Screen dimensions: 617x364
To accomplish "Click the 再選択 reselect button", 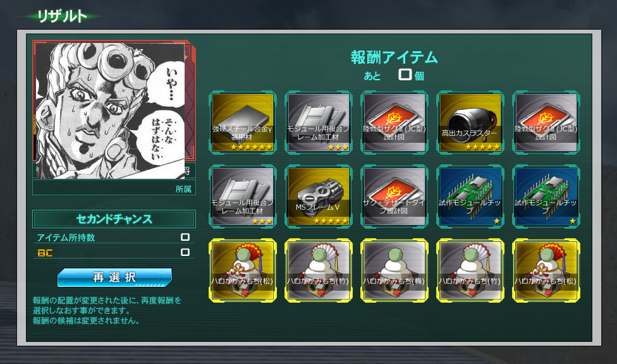I will [x=114, y=277].
